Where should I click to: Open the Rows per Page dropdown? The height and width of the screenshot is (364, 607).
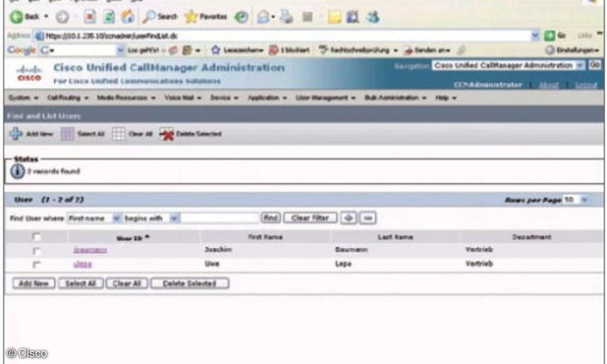[576, 200]
